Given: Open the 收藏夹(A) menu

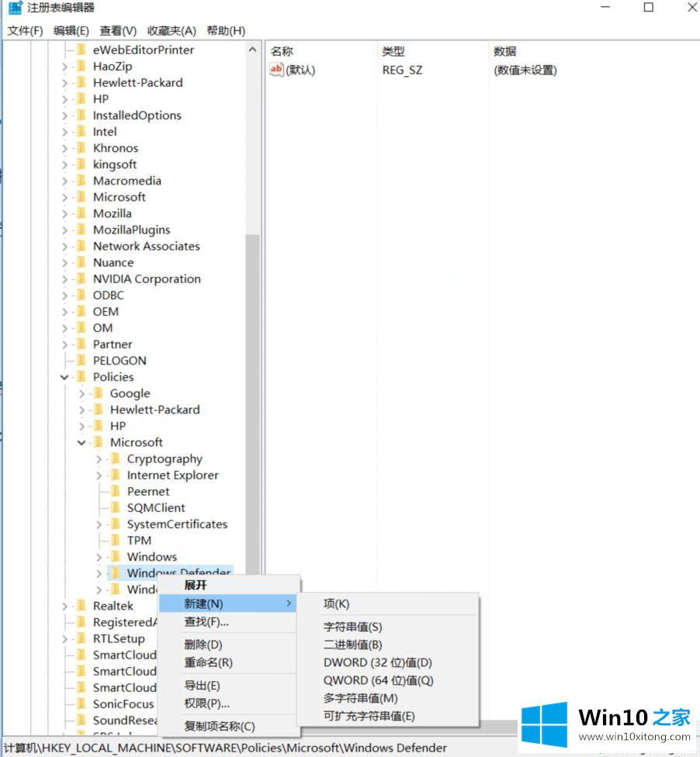Looking at the screenshot, I should coord(170,30).
